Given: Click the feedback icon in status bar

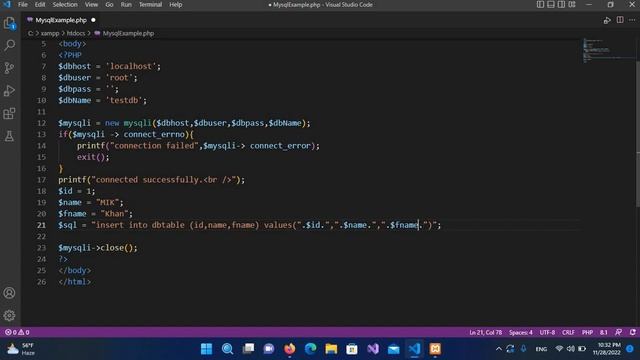Looking at the screenshot, I should coord(619,332).
